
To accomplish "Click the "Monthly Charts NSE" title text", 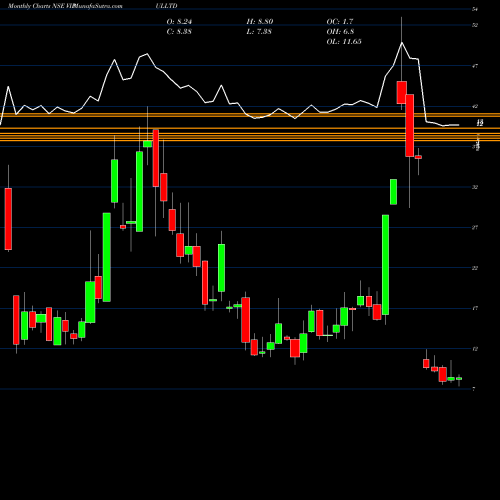I will [x=36, y=6].
